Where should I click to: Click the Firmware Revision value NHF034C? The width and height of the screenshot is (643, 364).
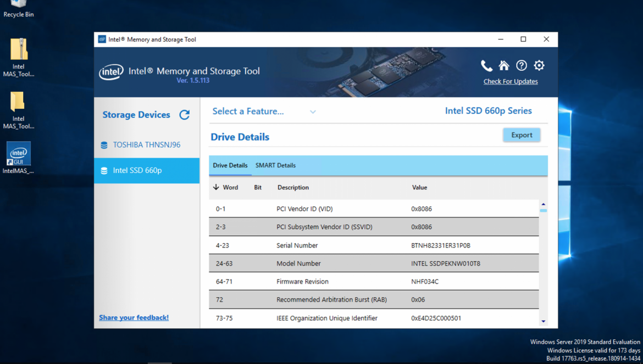425,282
